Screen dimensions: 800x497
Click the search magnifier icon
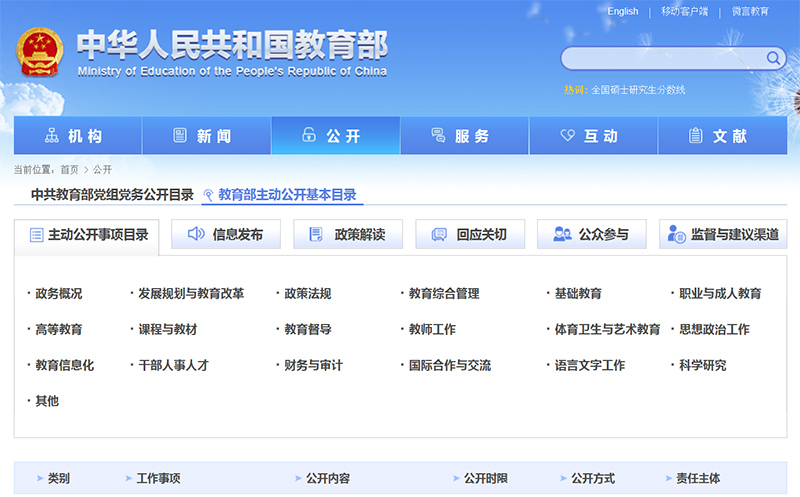774,58
